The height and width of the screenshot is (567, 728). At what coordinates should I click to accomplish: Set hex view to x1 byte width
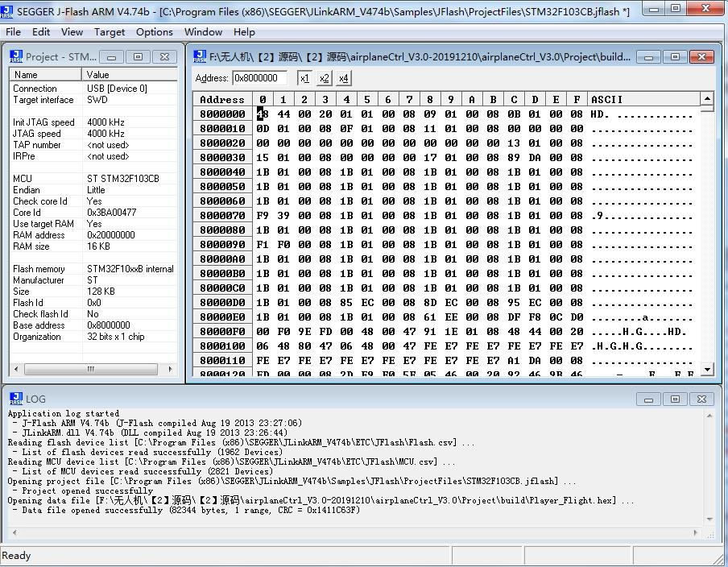pos(304,78)
